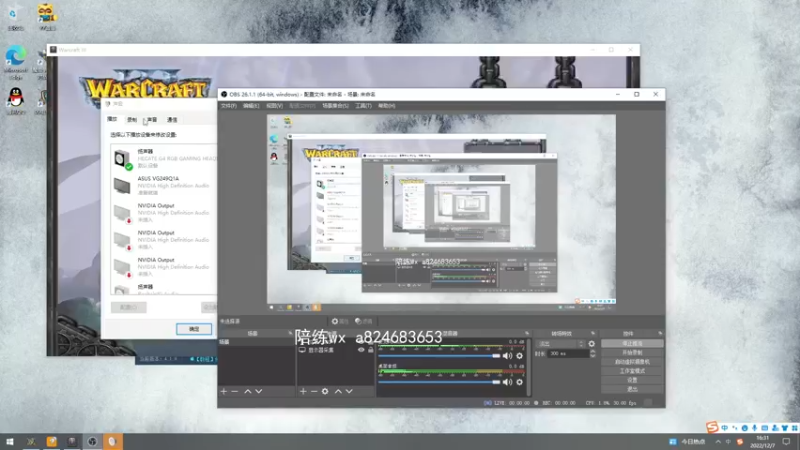
Task: Switch to the Communications tab in Sound dialog
Action: coord(172,119)
